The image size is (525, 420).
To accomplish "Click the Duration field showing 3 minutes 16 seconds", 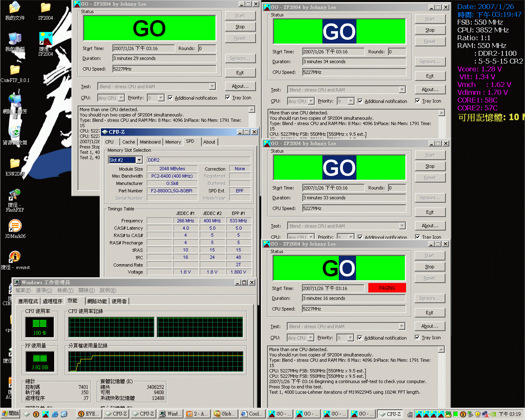I will point(354,299).
